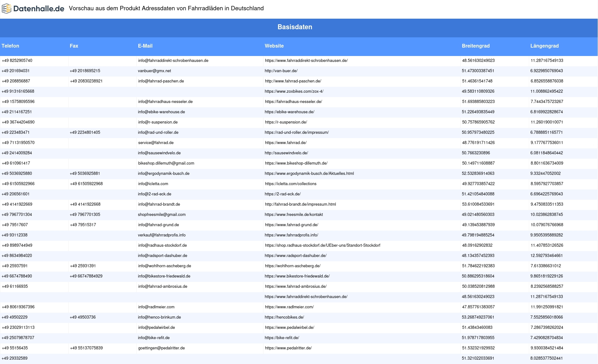The height and width of the screenshot is (364, 598).
Task: Select latitude 47.857761383057
Action: pyautogui.click(x=478, y=307)
